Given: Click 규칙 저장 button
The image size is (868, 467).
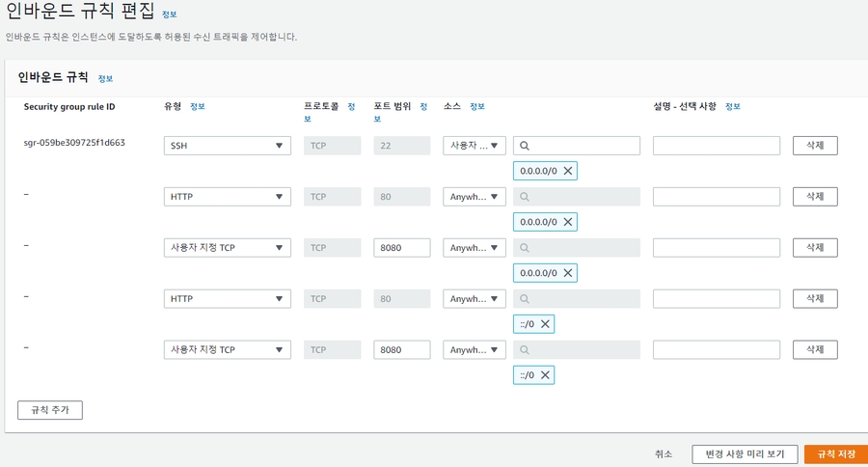Looking at the screenshot, I should [835, 453].
